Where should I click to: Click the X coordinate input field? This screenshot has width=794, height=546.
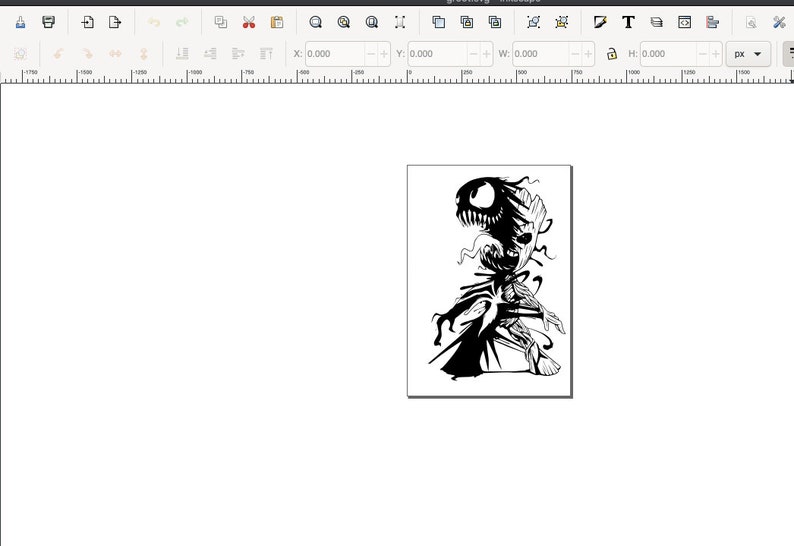[x=335, y=54]
